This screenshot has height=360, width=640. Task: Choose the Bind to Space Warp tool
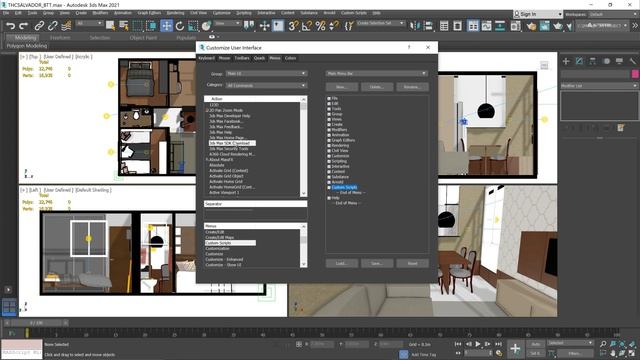pos(66,26)
